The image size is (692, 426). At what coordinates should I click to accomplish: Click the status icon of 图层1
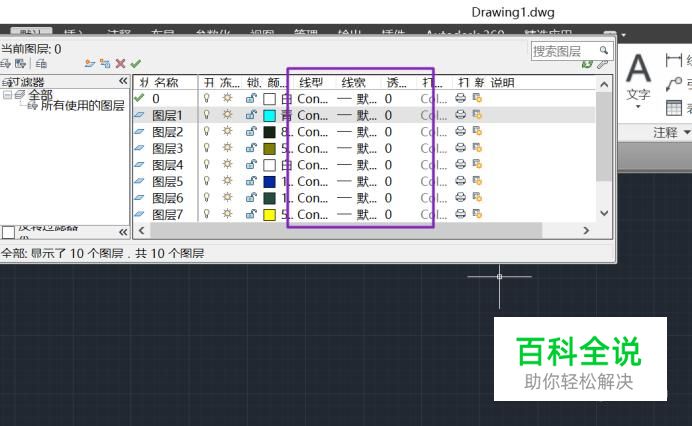pyautogui.click(x=139, y=115)
